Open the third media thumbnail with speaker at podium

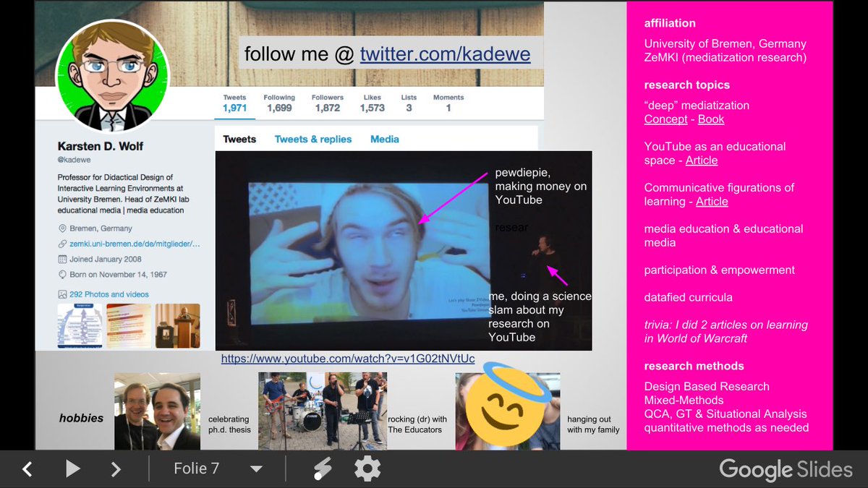pyautogui.click(x=178, y=325)
